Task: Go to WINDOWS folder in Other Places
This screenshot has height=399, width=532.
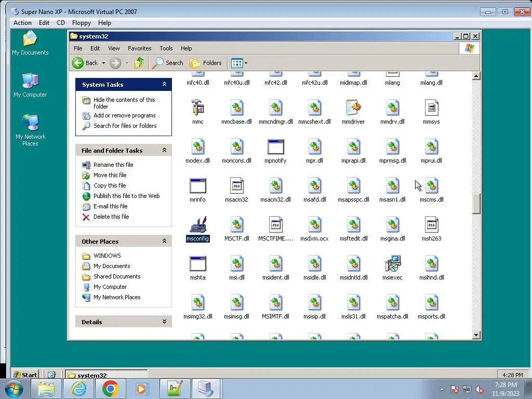Action: tap(107, 256)
